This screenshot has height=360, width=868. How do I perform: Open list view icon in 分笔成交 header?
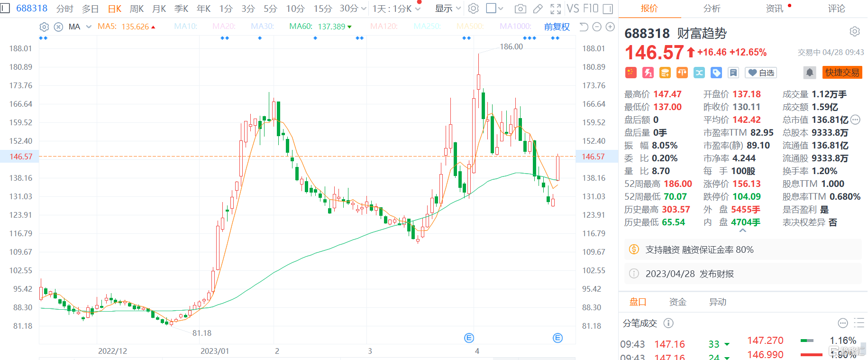(859, 323)
